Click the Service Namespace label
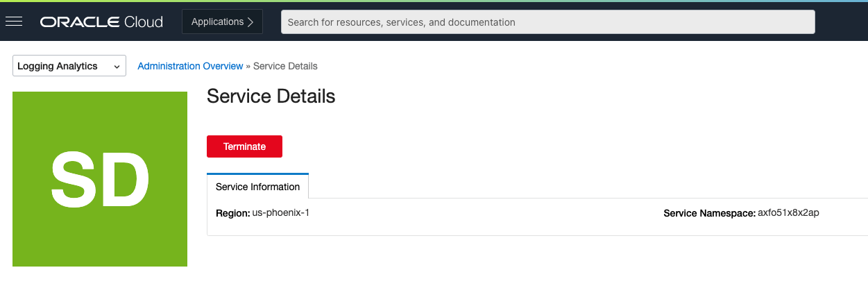Image resolution: width=868 pixels, height=295 pixels. click(709, 213)
